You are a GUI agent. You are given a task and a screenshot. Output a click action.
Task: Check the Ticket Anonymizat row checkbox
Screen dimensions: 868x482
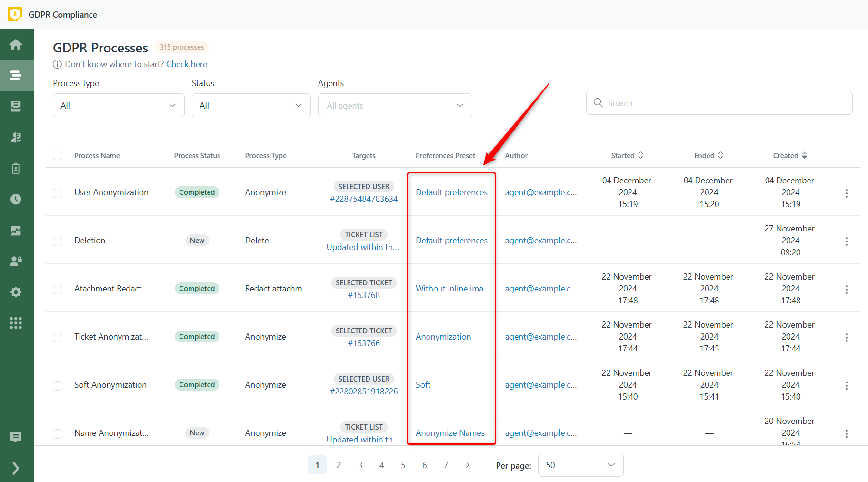58,337
